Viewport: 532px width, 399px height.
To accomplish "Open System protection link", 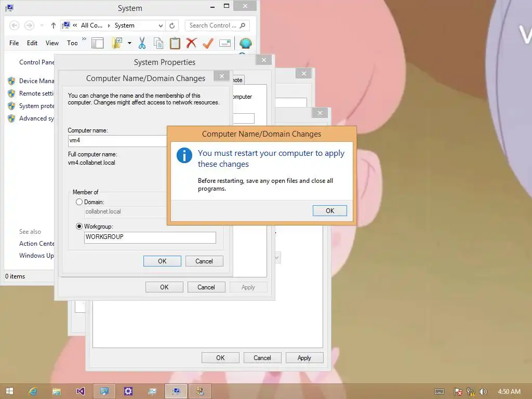I will tap(37, 106).
